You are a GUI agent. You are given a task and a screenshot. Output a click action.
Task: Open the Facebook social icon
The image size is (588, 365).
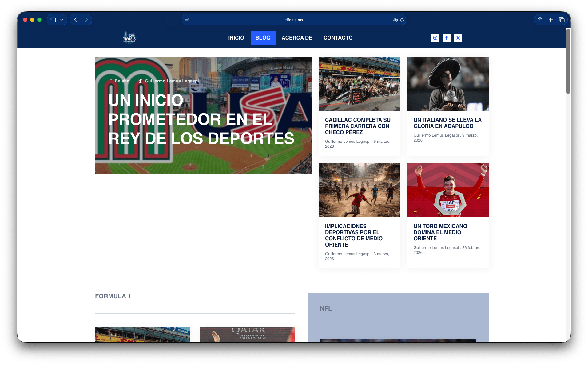coord(447,38)
